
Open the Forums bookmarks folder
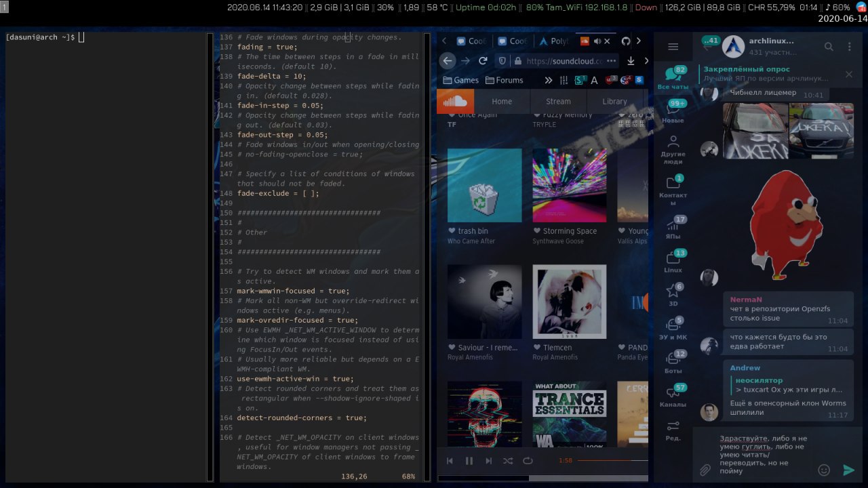(x=504, y=80)
